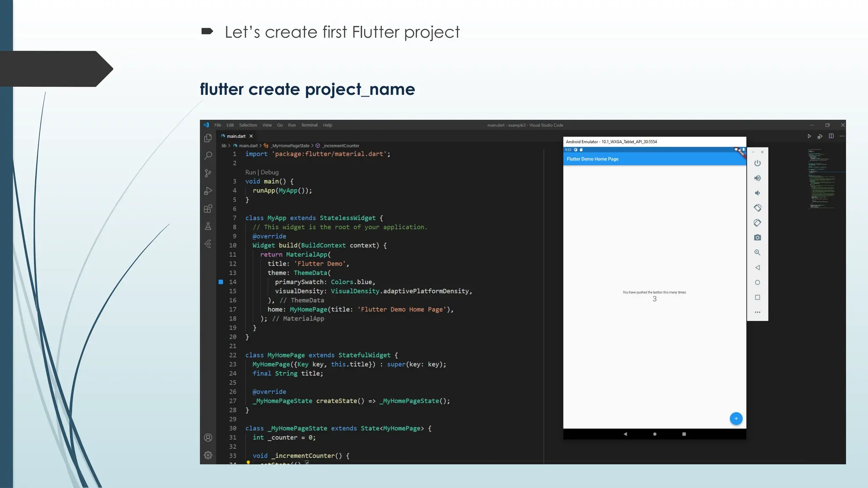This screenshot has width=868, height=488.
Task: Minimize the emulator sidebar panel
Action: click(753, 152)
